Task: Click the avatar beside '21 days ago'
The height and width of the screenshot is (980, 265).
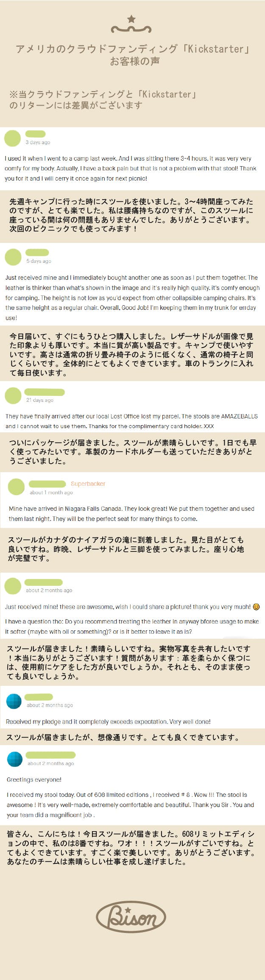Action: (13, 396)
